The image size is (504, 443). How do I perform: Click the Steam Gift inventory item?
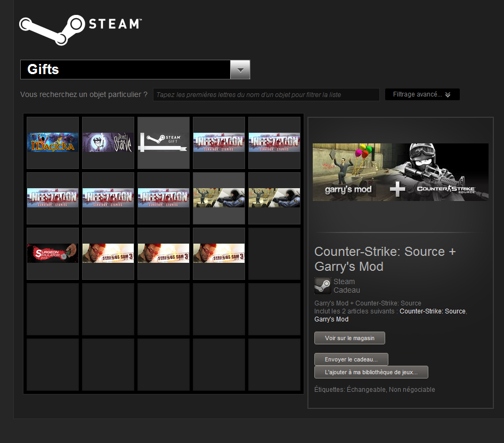tap(164, 142)
